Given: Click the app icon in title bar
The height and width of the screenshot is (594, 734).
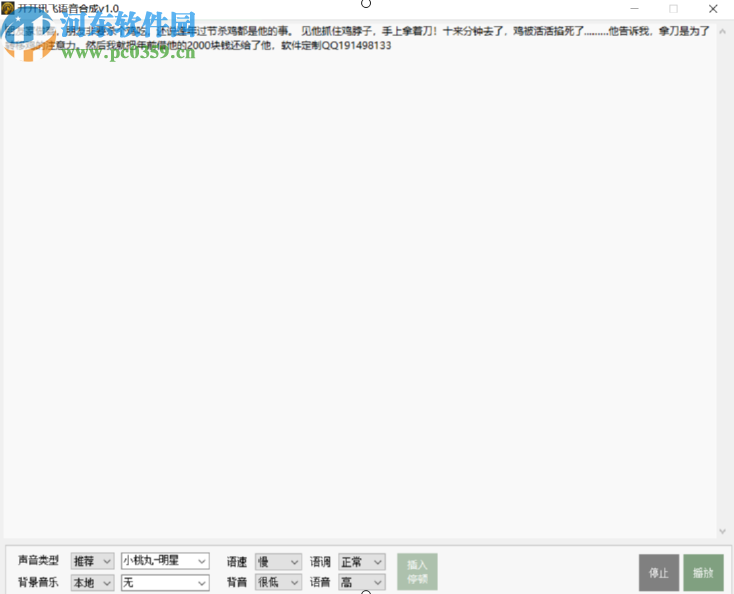Looking at the screenshot, I should pos(7,8).
